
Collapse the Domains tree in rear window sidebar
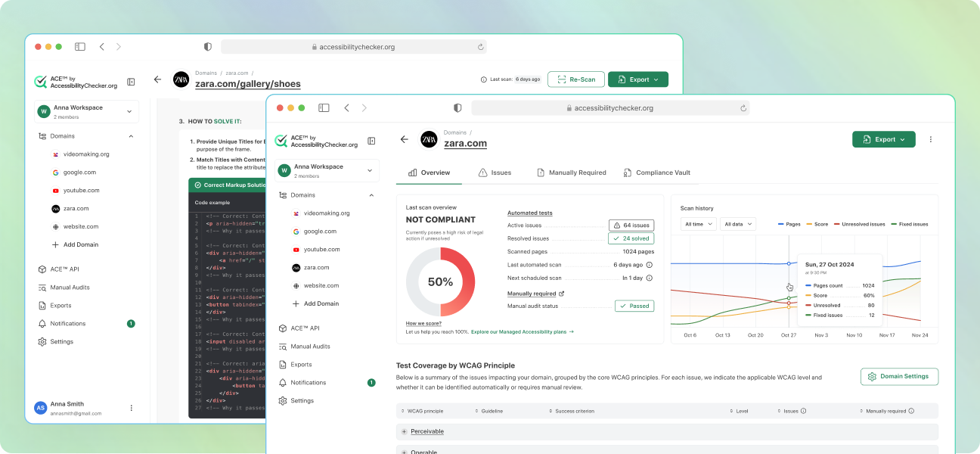tap(131, 136)
